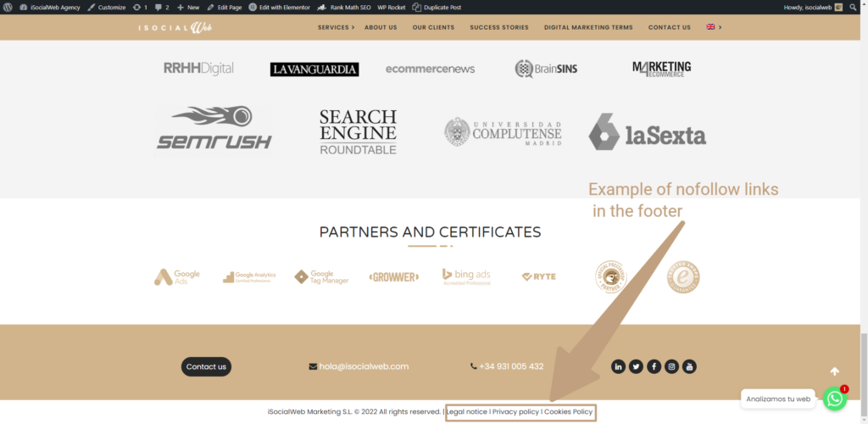This screenshot has height=424, width=868.
Task: Click the ecommercenews logo
Action: coord(430,70)
